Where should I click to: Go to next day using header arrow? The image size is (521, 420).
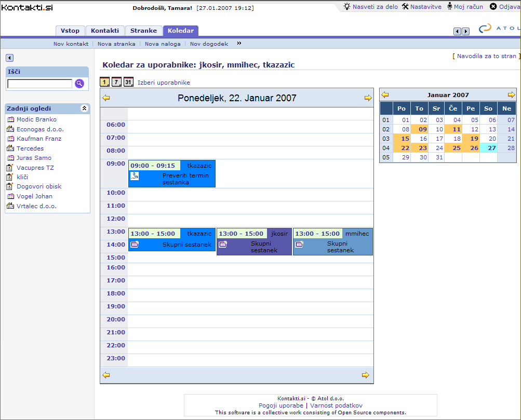click(x=368, y=98)
